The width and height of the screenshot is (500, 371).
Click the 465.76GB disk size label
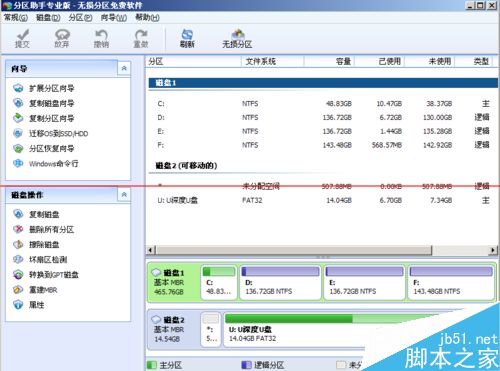pyautogui.click(x=169, y=292)
